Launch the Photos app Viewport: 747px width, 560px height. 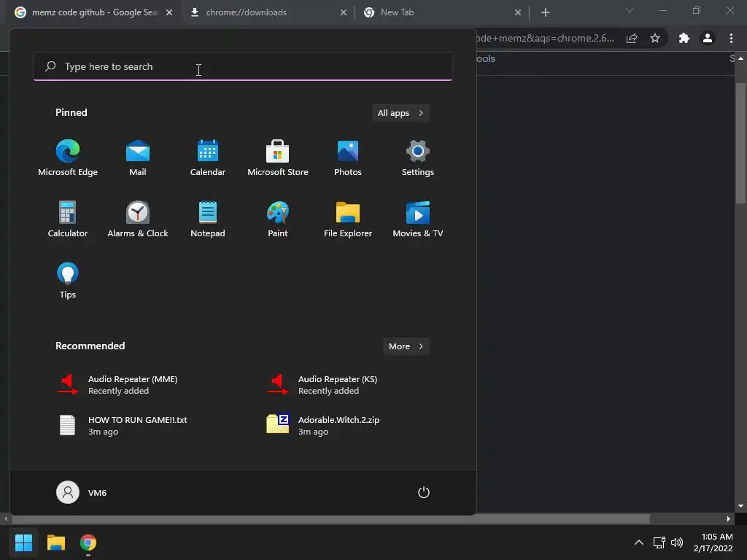pyautogui.click(x=348, y=157)
